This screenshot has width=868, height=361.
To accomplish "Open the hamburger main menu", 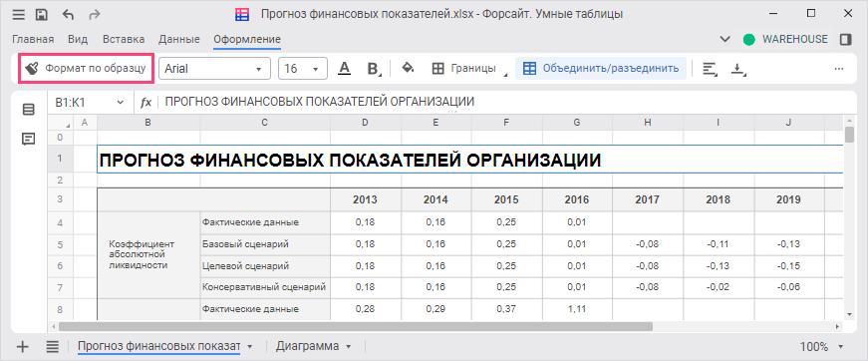I will (19, 14).
